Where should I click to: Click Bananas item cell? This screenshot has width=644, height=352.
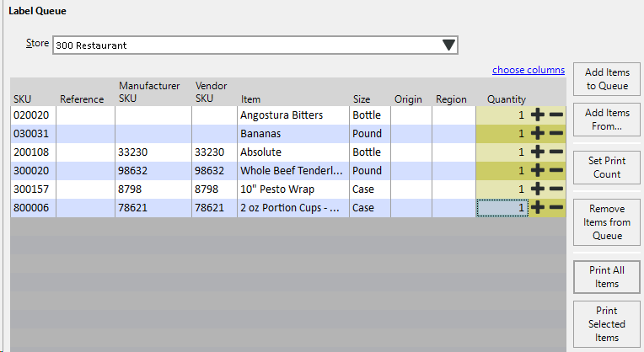(x=293, y=134)
